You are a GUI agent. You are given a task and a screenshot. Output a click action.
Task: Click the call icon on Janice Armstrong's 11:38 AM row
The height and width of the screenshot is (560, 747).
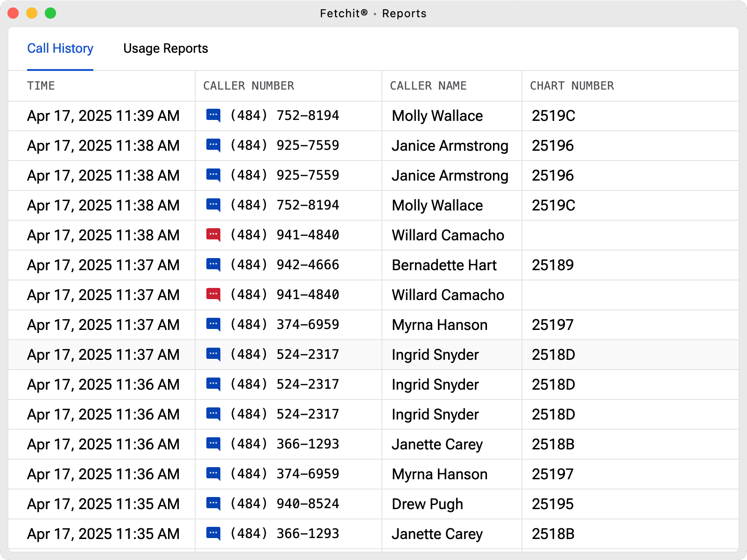[x=213, y=146]
